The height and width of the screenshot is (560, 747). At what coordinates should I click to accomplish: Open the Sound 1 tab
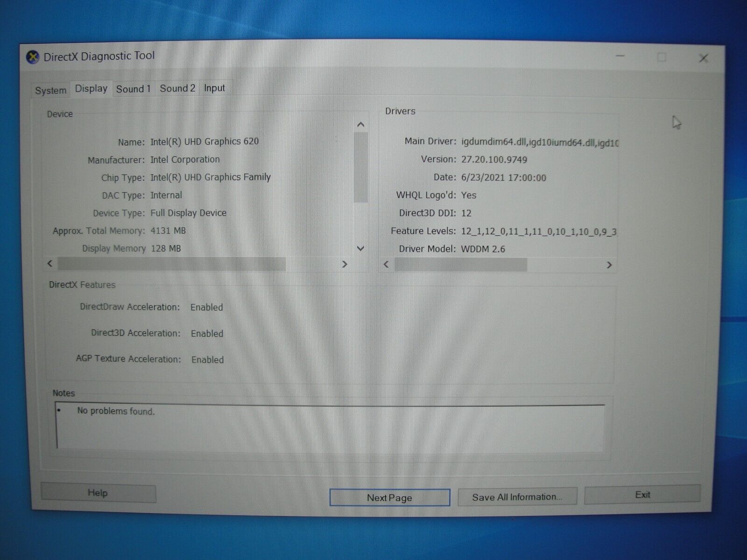pos(134,89)
